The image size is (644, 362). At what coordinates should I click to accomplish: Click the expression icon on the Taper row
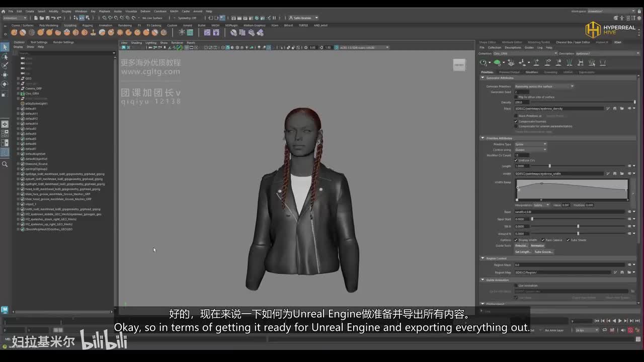(x=629, y=212)
